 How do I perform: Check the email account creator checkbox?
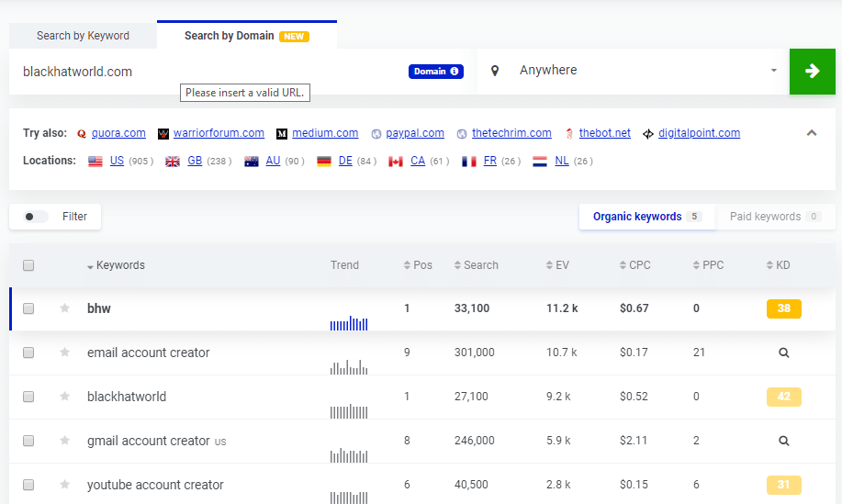tap(28, 353)
